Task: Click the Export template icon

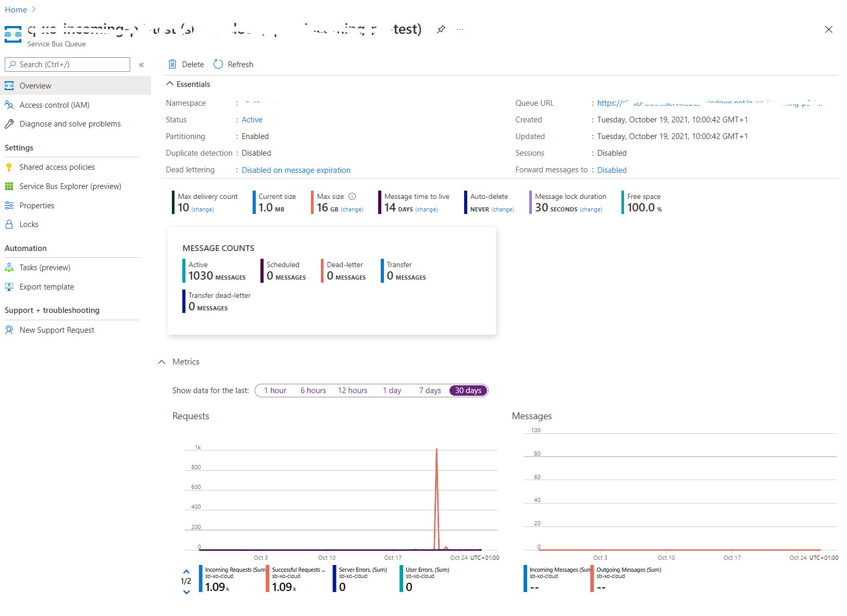Action: tap(9, 287)
